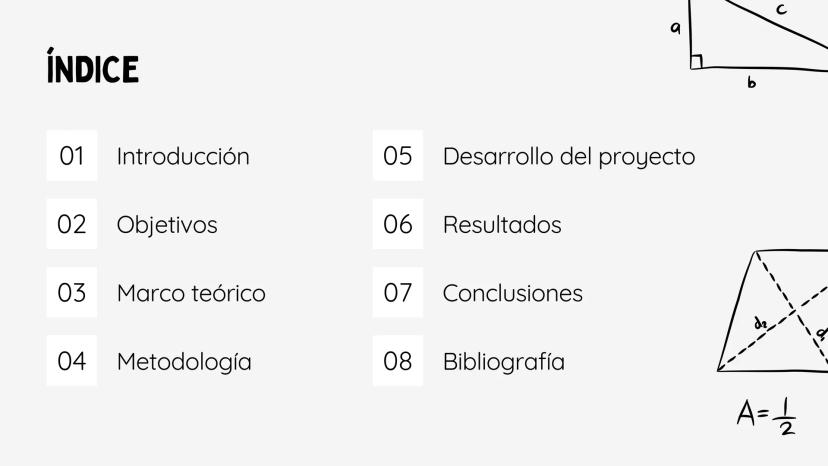
Task: Select the 08 number box
Action: click(398, 361)
